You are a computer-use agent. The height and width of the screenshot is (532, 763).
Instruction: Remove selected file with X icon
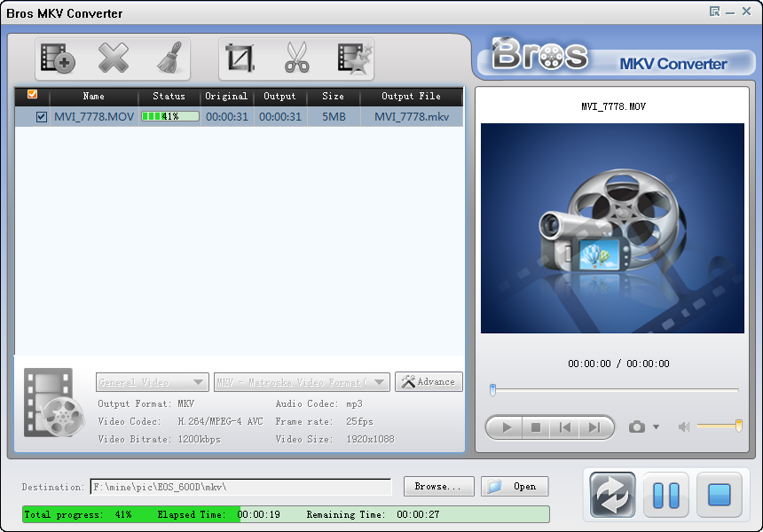point(114,59)
